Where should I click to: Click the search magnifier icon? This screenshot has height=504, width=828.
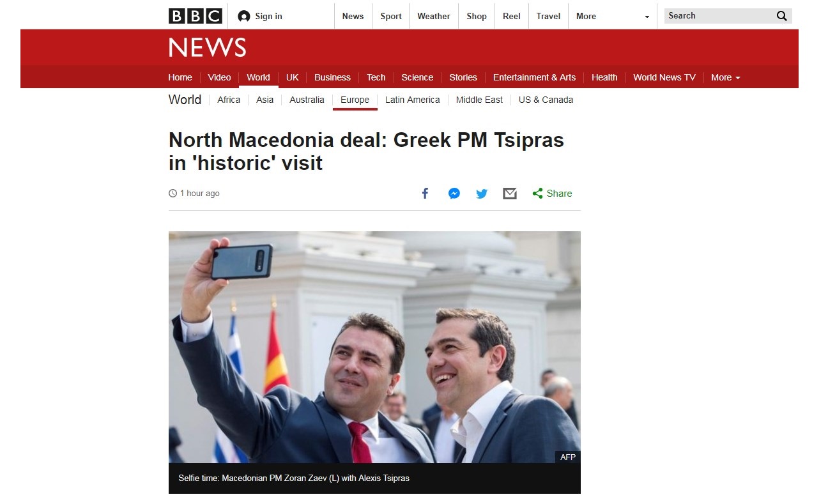(x=782, y=16)
